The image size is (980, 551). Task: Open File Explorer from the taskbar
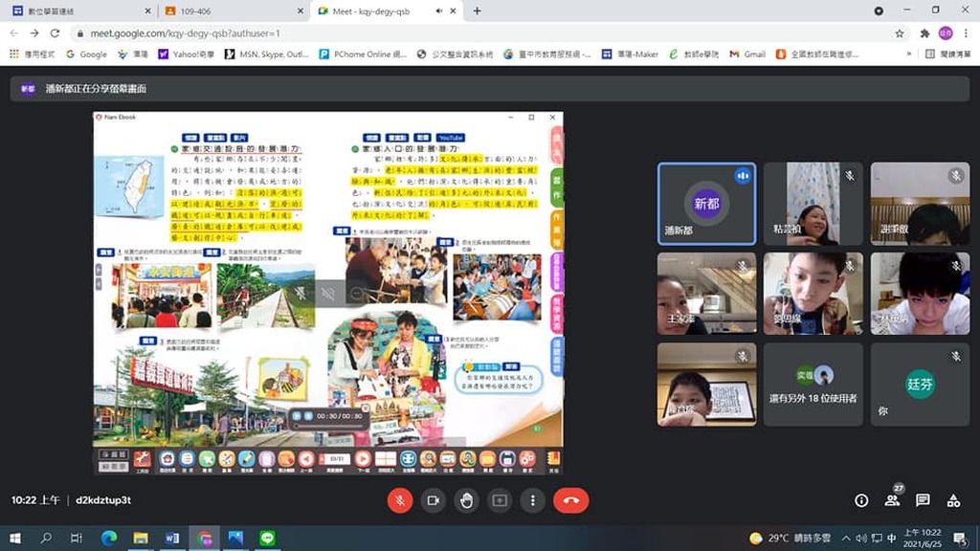click(x=141, y=538)
